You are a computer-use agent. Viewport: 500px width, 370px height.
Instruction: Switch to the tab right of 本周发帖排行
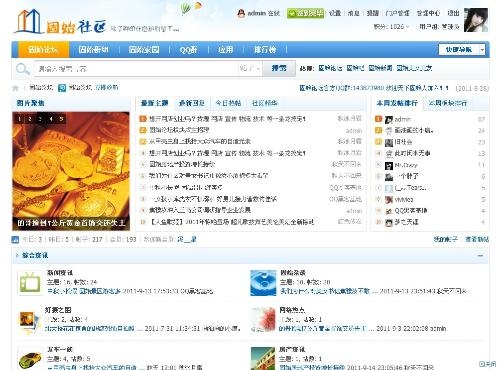click(447, 103)
